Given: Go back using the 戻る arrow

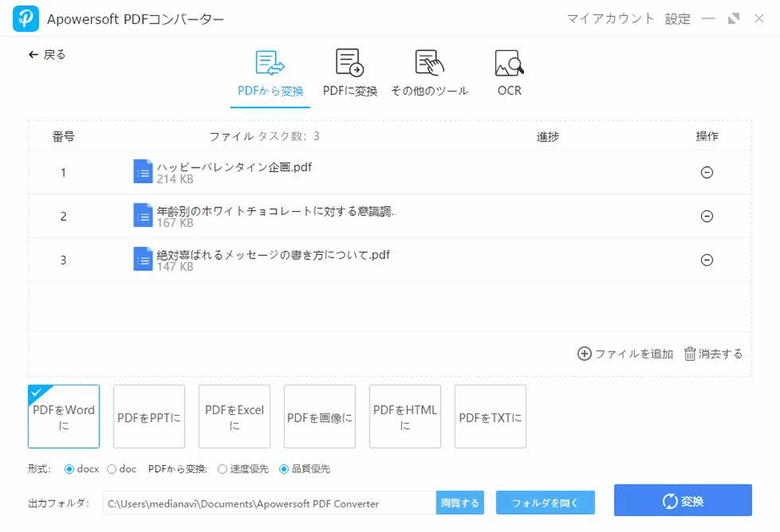Looking at the screenshot, I should [47, 54].
